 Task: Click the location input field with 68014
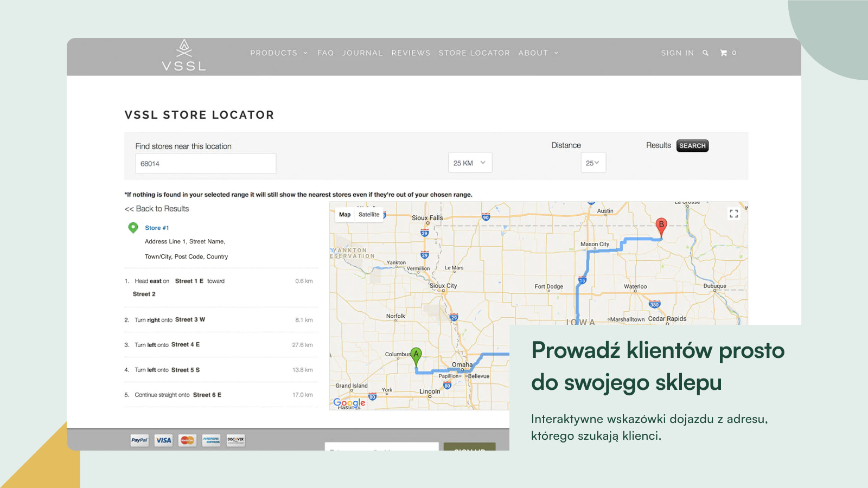(x=206, y=163)
